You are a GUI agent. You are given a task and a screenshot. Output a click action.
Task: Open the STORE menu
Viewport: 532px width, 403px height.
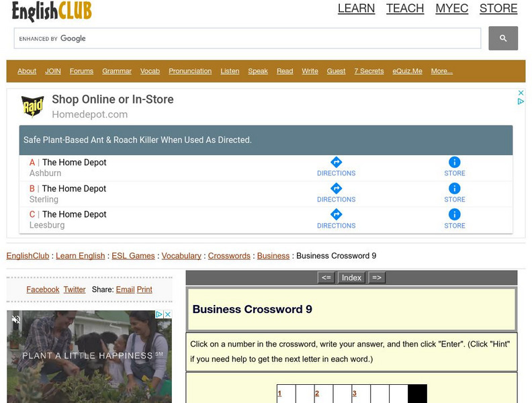click(x=498, y=8)
